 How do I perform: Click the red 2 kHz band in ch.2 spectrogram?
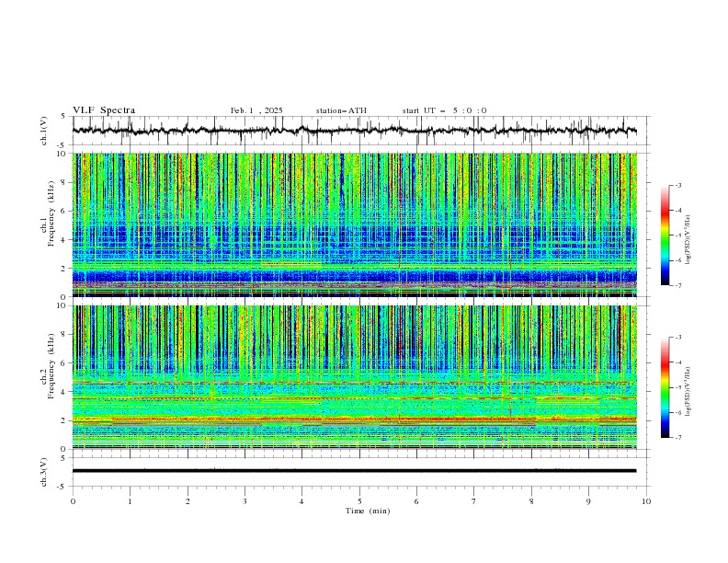pos(354,419)
